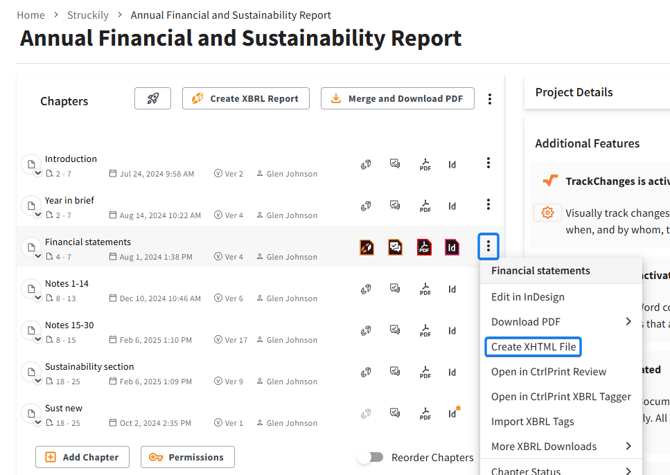Click TrackChanges settings gear icon

pos(547,213)
